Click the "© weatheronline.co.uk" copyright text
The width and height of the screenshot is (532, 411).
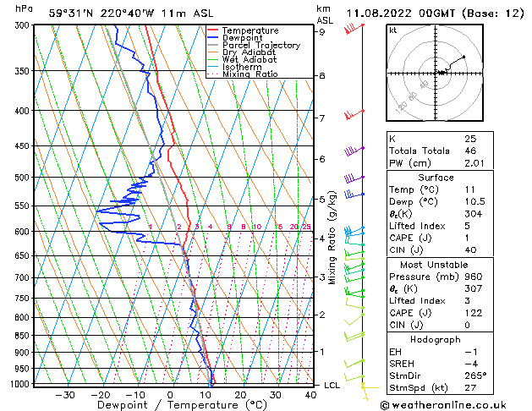click(x=443, y=405)
